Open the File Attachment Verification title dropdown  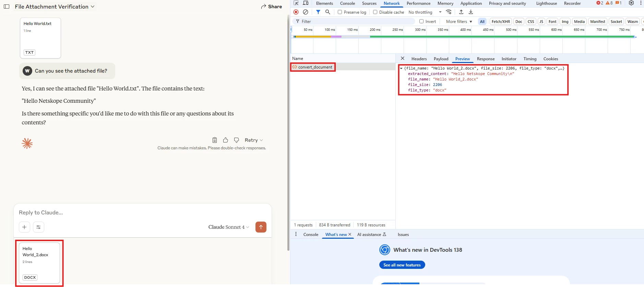tap(55, 7)
